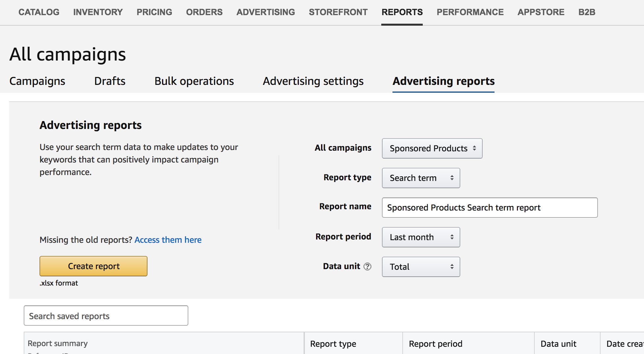
Task: Click the Report period column header
Action: [x=436, y=344]
